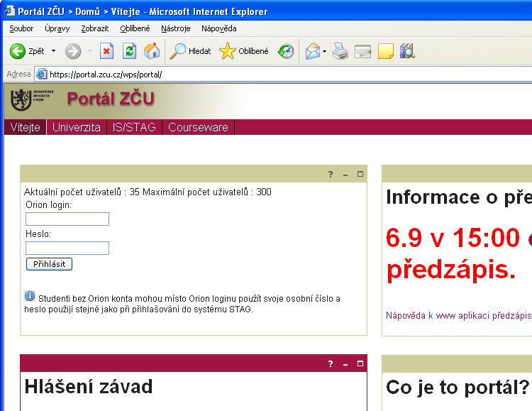Open Hledat search in toolbar
The image size is (532, 411).
pyautogui.click(x=190, y=51)
